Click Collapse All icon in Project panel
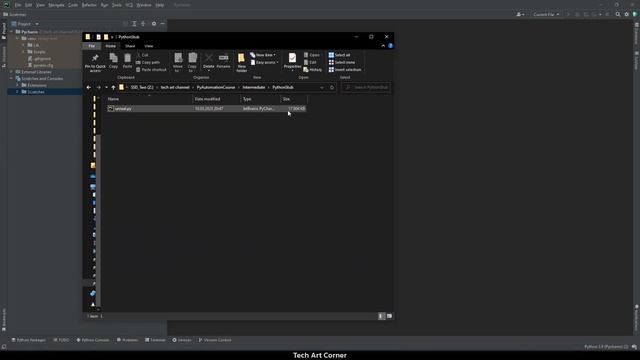This screenshot has height=360, width=640. [143, 24]
